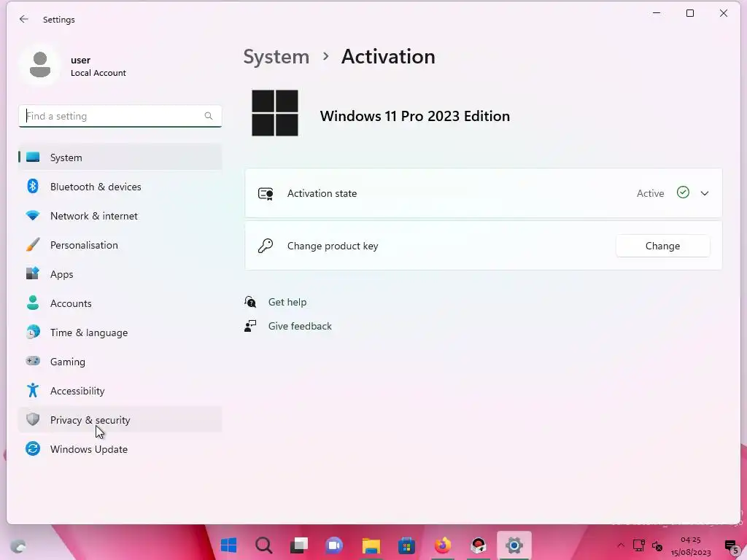
Task: Open File Explorer from the taskbar
Action: 371,545
